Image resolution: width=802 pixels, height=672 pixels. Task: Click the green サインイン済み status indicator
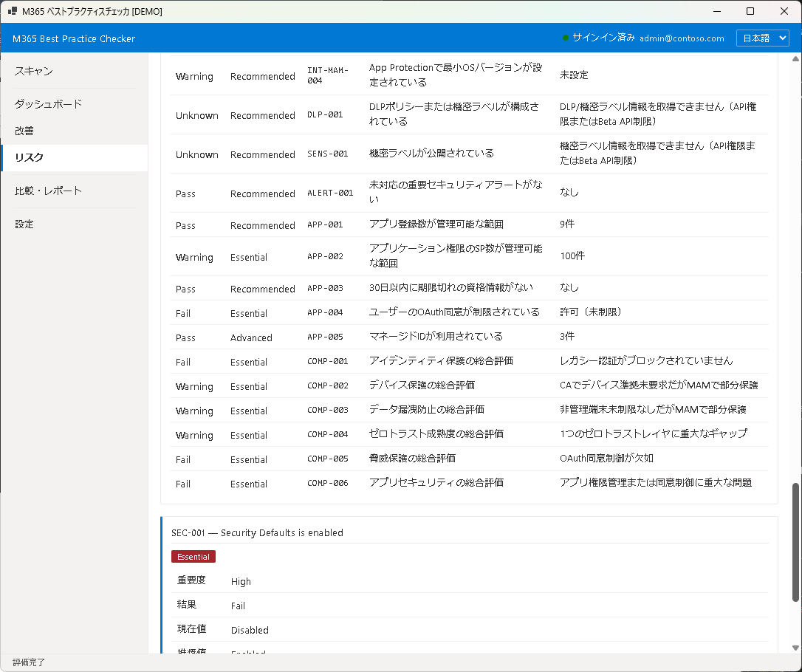click(566, 38)
